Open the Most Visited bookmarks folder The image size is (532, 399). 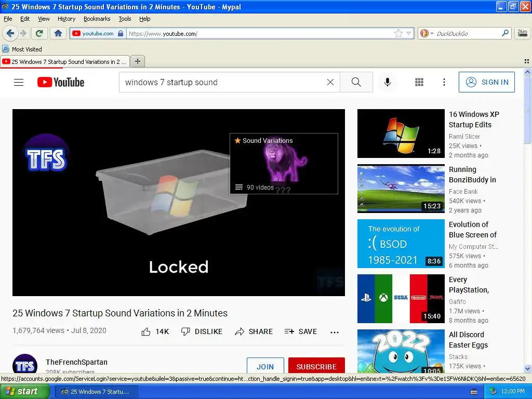pyautogui.click(x=22, y=49)
